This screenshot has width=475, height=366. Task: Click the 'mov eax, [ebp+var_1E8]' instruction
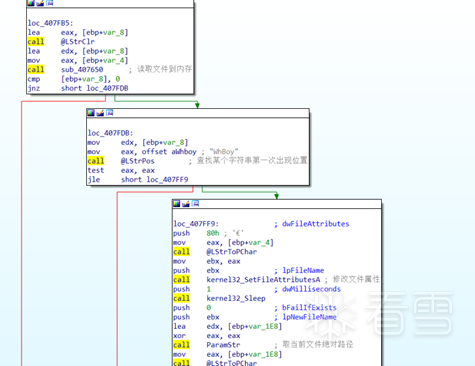[228, 354]
